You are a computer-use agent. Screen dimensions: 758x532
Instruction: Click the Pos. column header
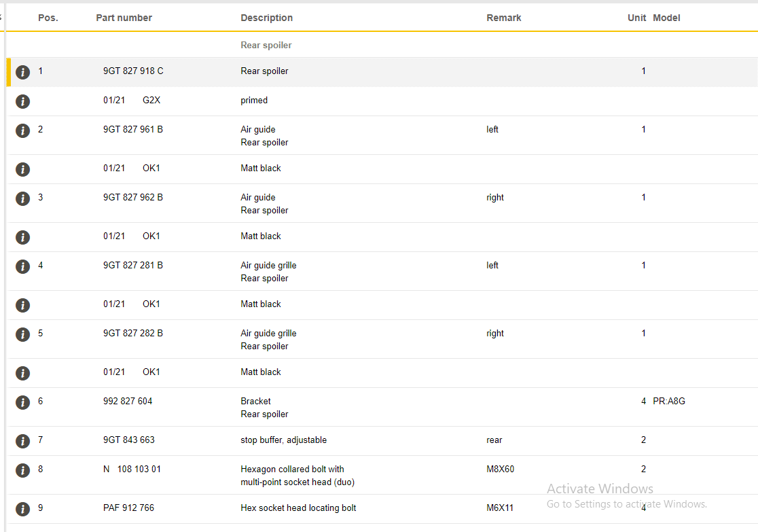[x=48, y=18]
